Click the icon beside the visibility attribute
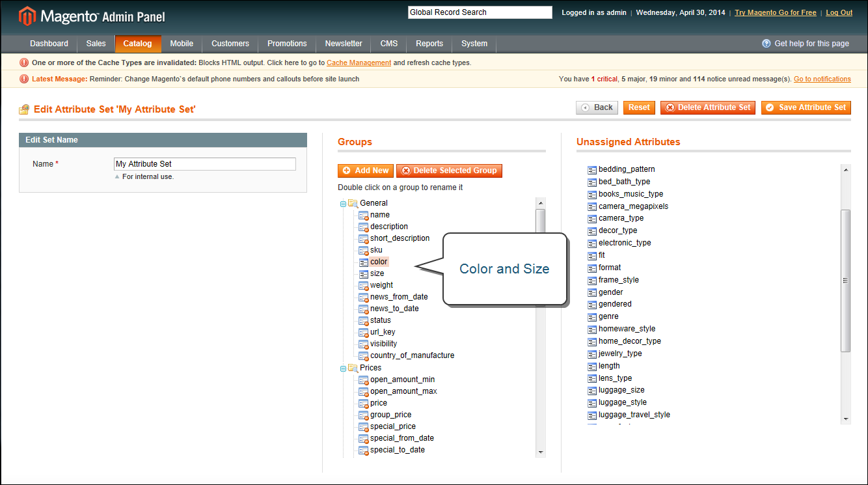Screen dimensions: 868x485 point(364,344)
